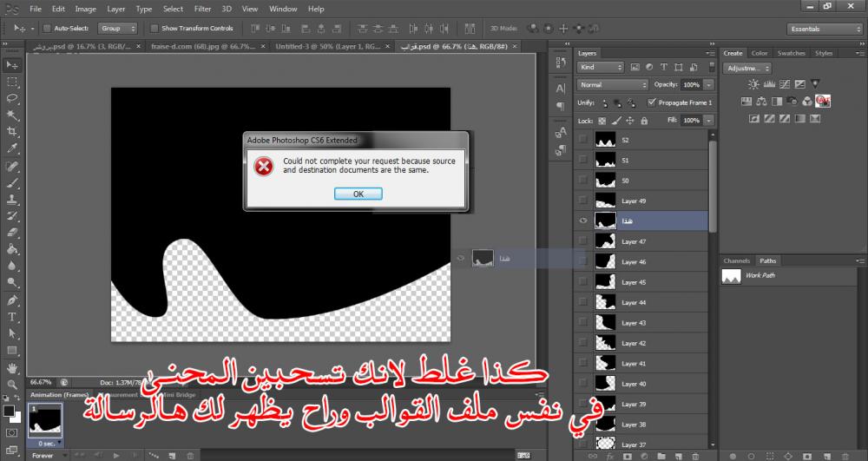Image resolution: width=868 pixels, height=461 pixels.
Task: Switch to the Swatches tab
Action: (791, 53)
